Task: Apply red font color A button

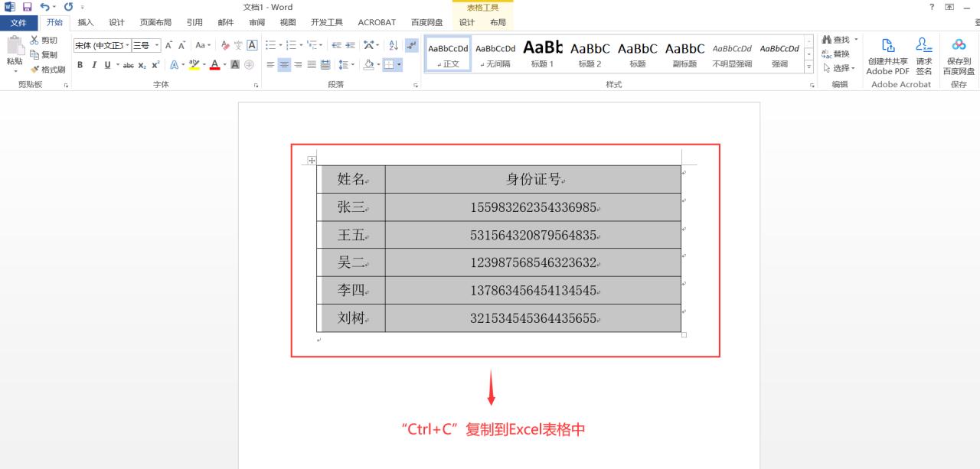Action: pyautogui.click(x=214, y=65)
